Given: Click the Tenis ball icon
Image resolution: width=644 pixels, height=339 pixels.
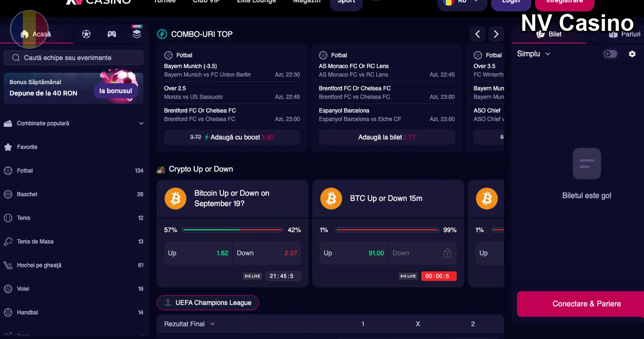Looking at the screenshot, I should click(8, 218).
